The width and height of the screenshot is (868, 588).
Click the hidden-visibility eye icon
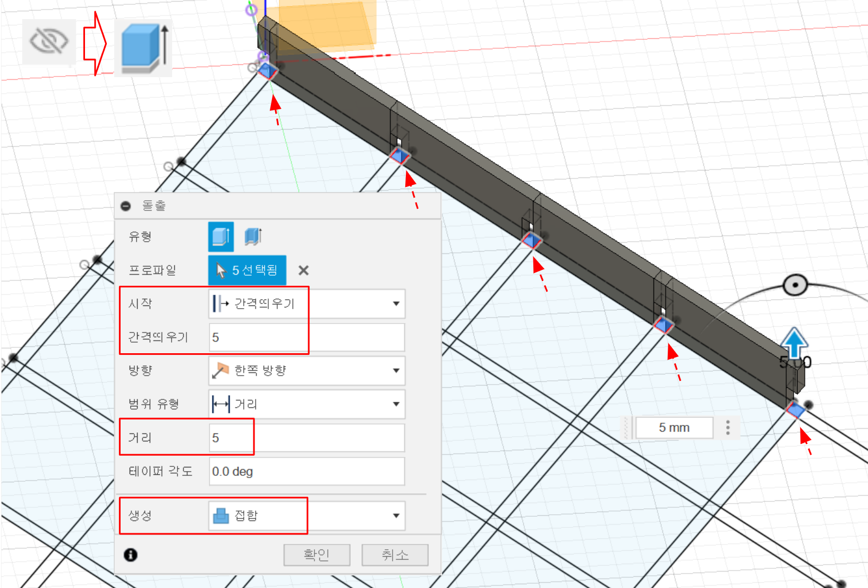click(49, 41)
